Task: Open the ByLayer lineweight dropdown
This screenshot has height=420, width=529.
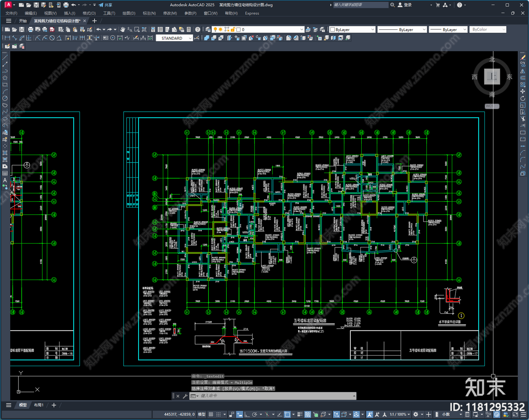Action: (448, 29)
